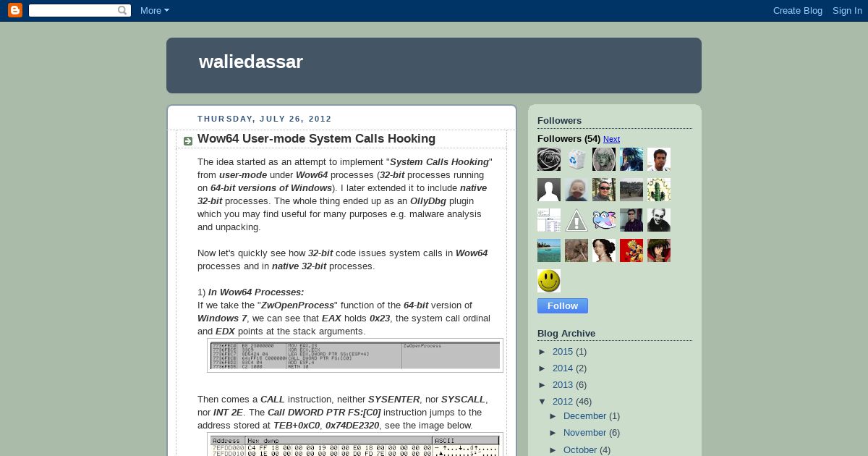Open the red anime fighter avatar
868x456 pixels.
point(631,250)
